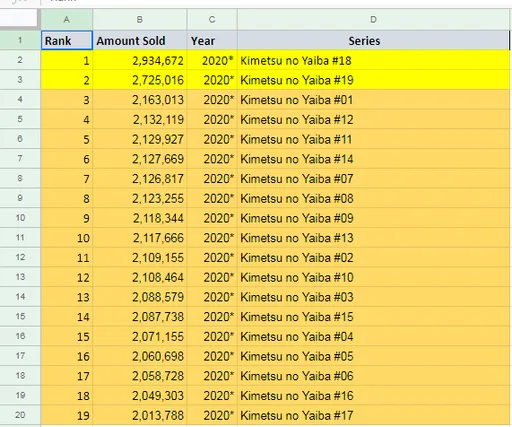This screenshot has width=512, height=427.
Task: Select column B header
Action: pos(140,19)
